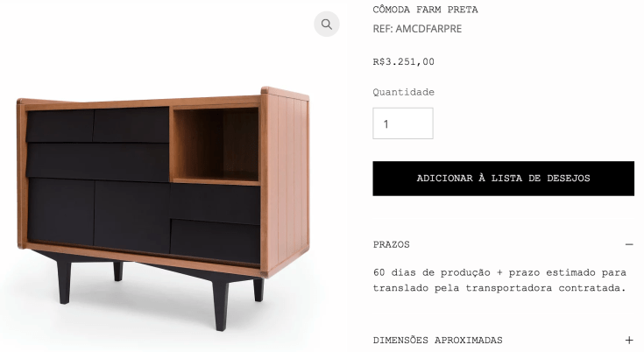Screen dimensions: 644x352
Task: Open the Cômoda Farm Preta product image
Action: tap(164, 208)
